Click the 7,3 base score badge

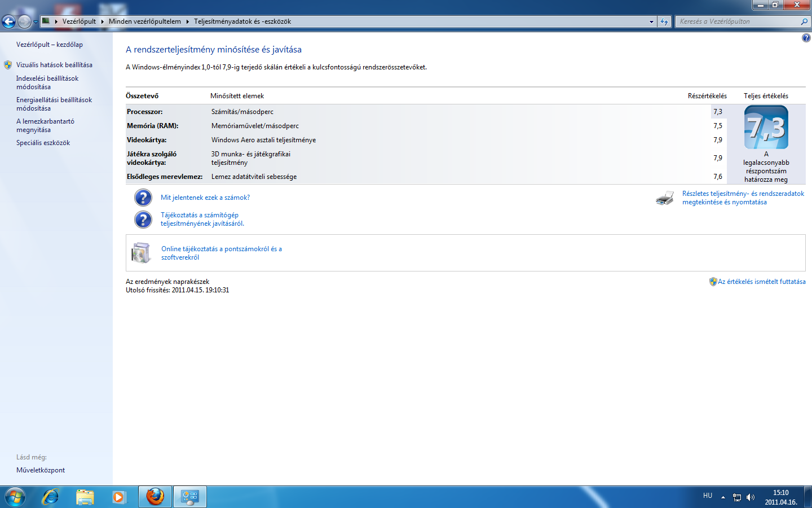pyautogui.click(x=766, y=128)
